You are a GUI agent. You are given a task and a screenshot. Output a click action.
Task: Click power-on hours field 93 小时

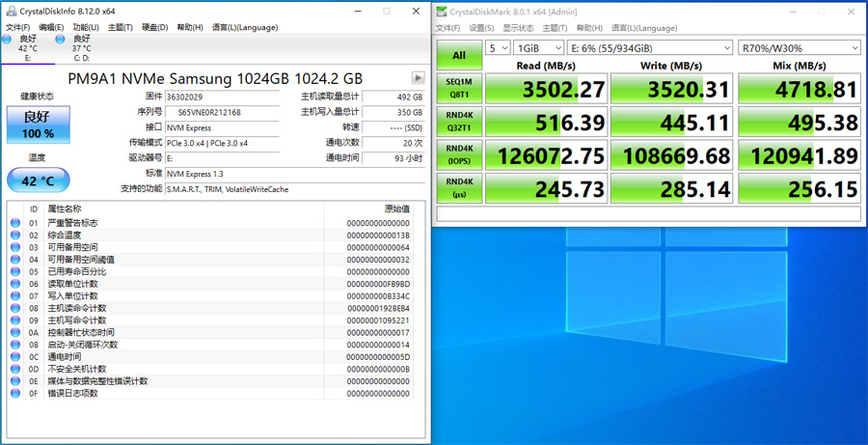[x=393, y=158]
